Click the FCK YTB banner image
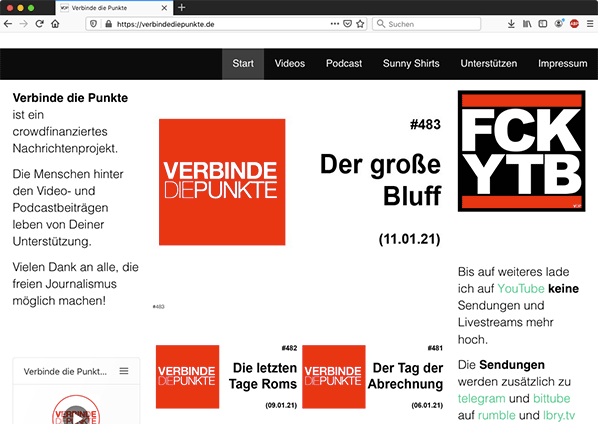The height and width of the screenshot is (424, 598). coord(521,151)
